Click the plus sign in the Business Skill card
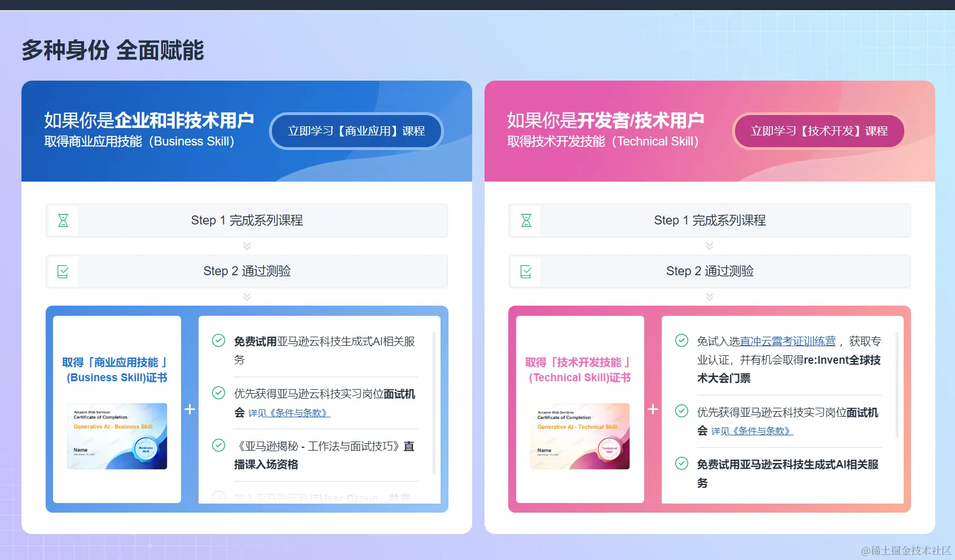 point(190,409)
